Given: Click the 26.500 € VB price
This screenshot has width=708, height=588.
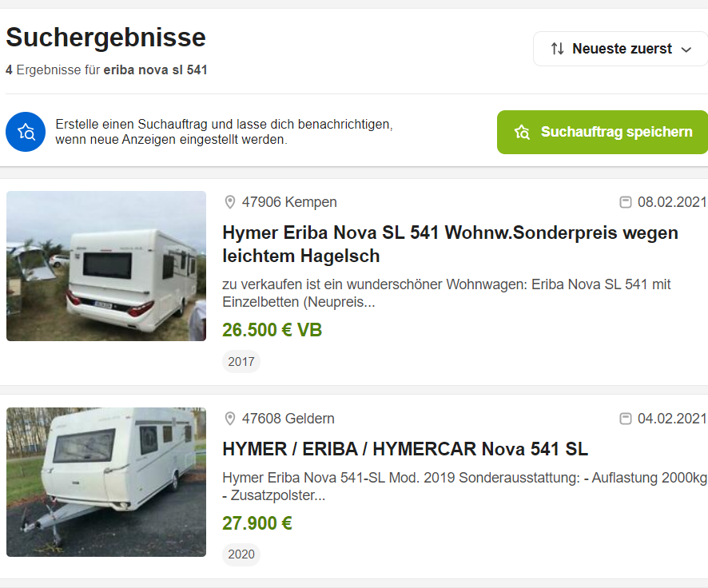Looking at the screenshot, I should 272,330.
